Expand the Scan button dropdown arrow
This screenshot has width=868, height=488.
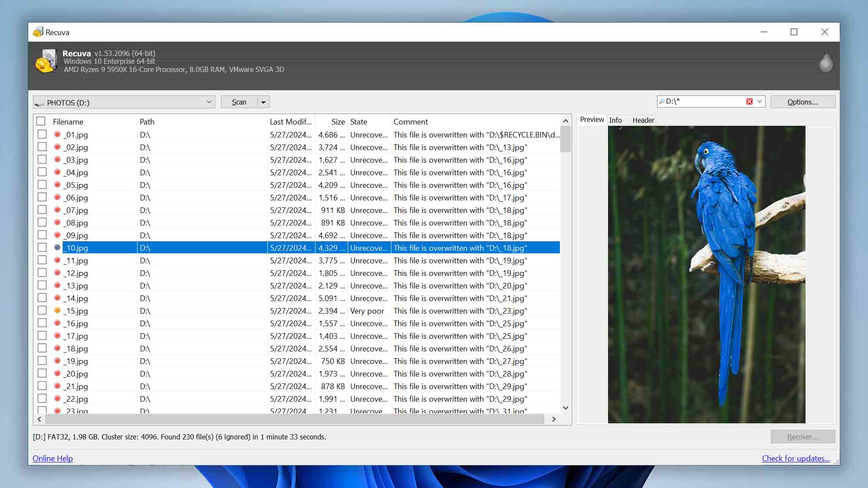[x=263, y=102]
